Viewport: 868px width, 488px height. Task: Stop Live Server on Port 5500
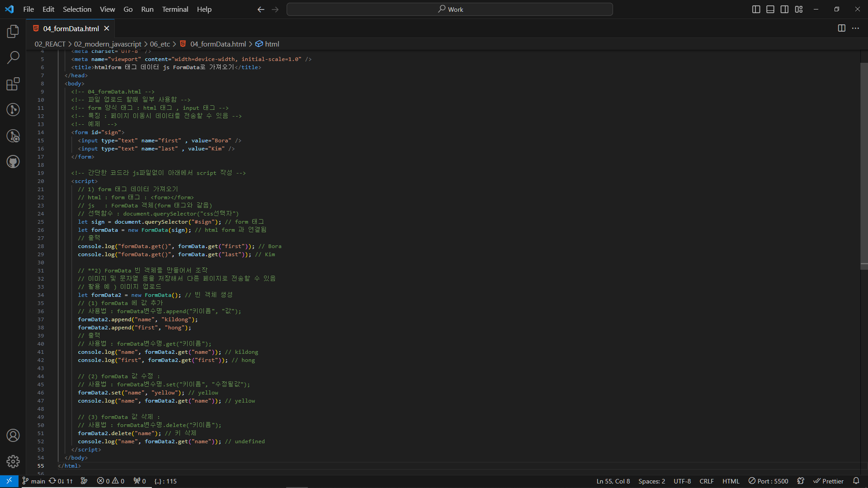pos(768,481)
